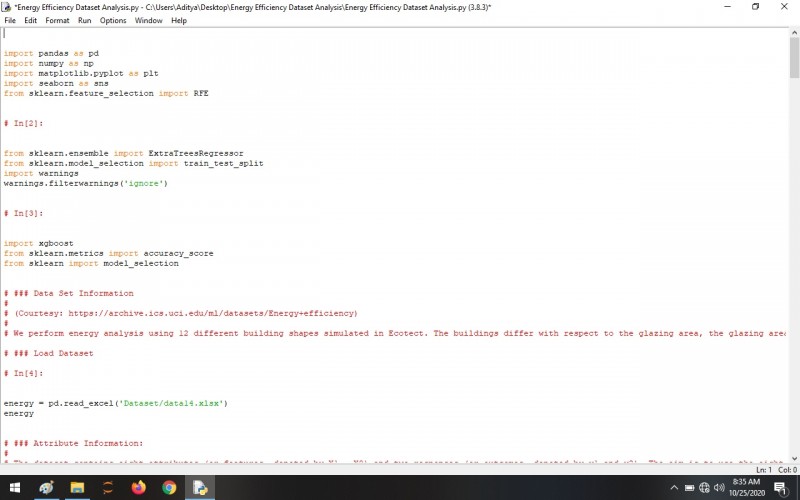Click the Ln: 1 status indicator

[x=763, y=469]
